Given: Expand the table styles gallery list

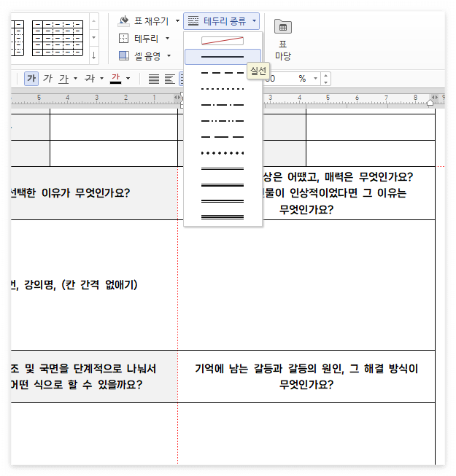Looking at the screenshot, I should (x=94, y=56).
